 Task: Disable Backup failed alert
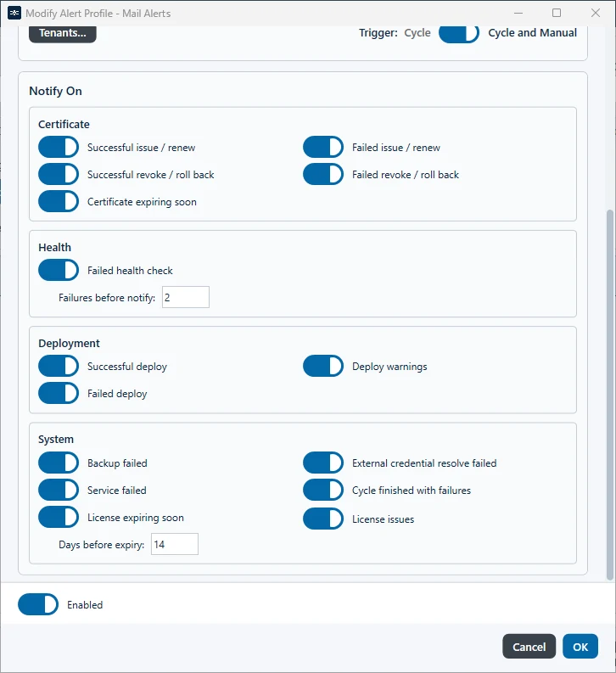59,463
